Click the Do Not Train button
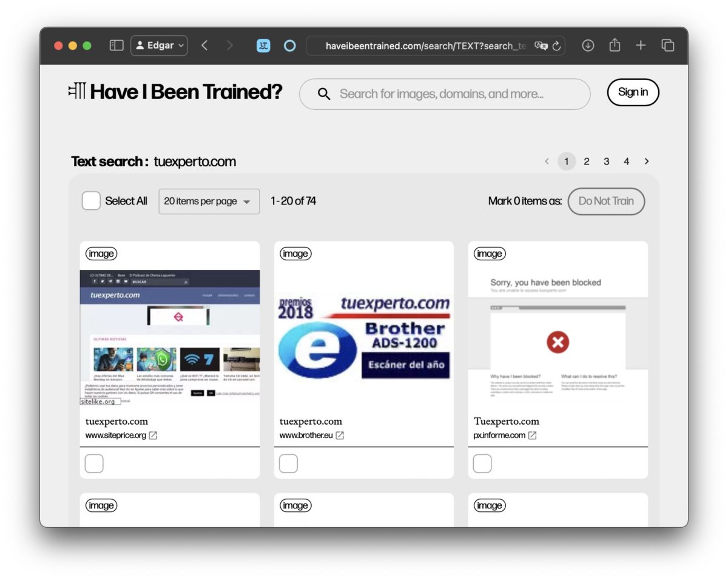Screen dimensions: 728x580 606,201
